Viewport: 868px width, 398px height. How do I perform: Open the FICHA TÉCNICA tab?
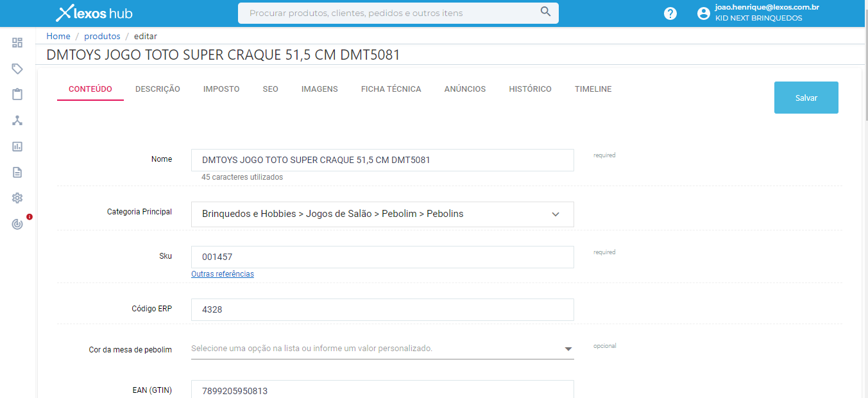[391, 89]
